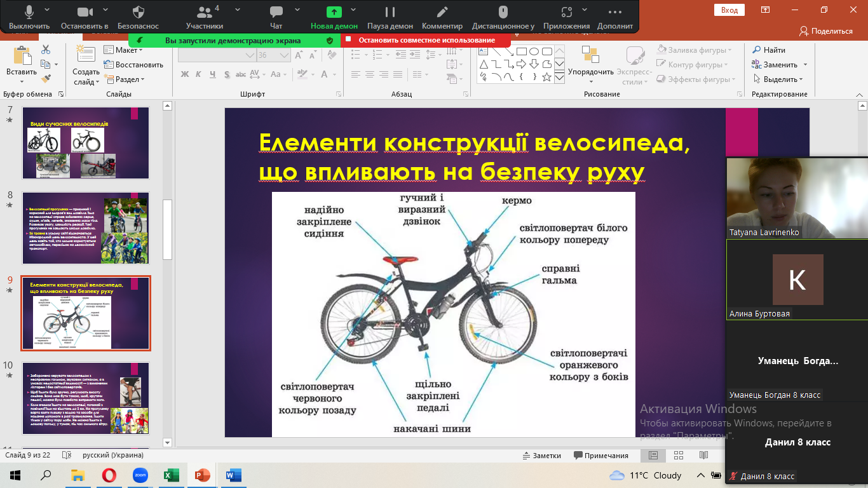
Task: Select the Format Painter brush icon
Action: pyautogui.click(x=46, y=79)
